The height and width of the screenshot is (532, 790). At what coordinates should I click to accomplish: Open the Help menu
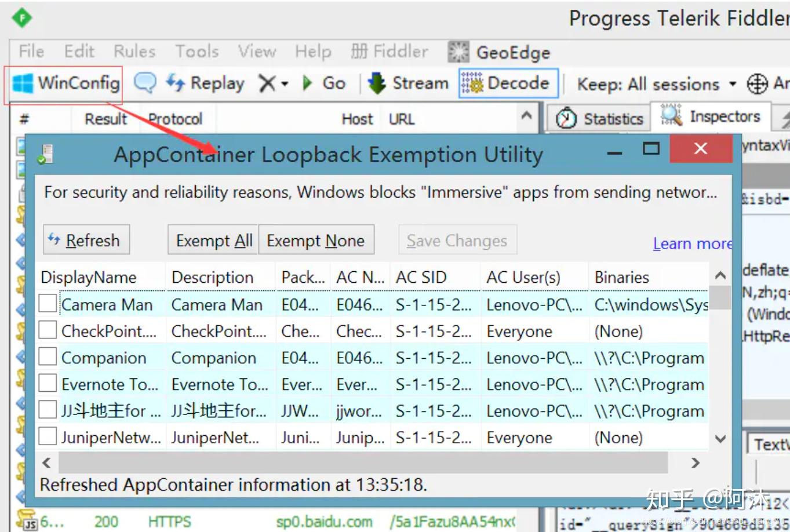(313, 52)
